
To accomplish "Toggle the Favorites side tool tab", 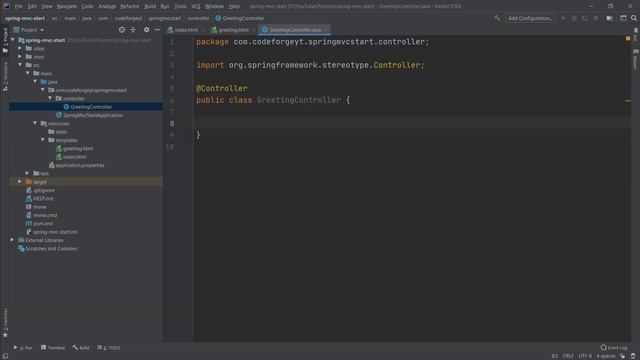I will point(5,323).
